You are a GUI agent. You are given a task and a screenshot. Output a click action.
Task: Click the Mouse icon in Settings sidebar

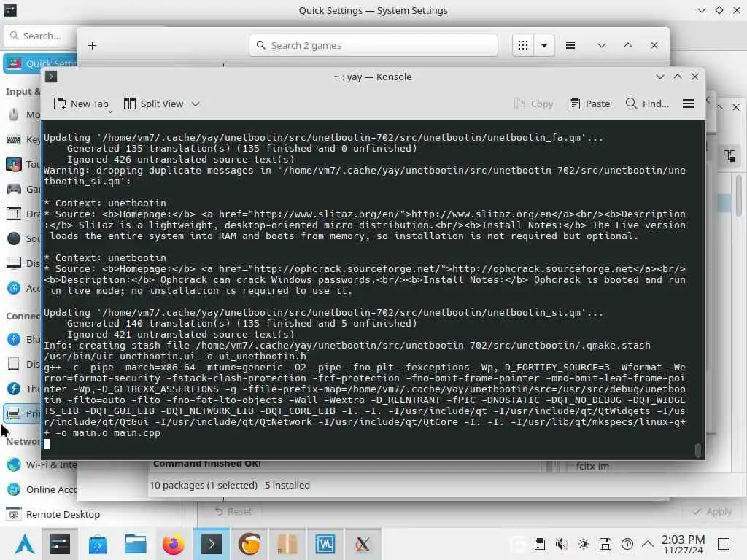14,114
